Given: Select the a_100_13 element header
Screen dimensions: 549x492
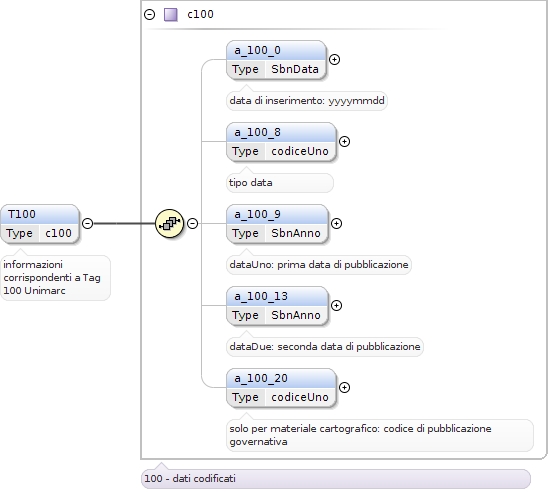Looking at the screenshot, I should [277, 296].
